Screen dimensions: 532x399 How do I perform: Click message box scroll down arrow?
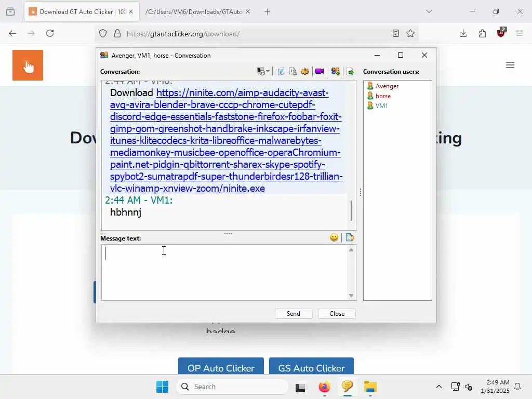click(351, 296)
